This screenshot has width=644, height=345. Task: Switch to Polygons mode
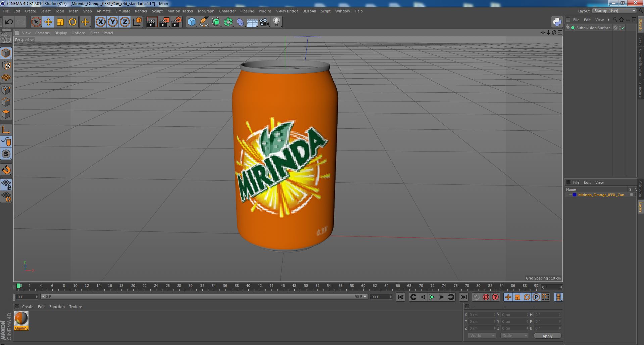point(6,114)
